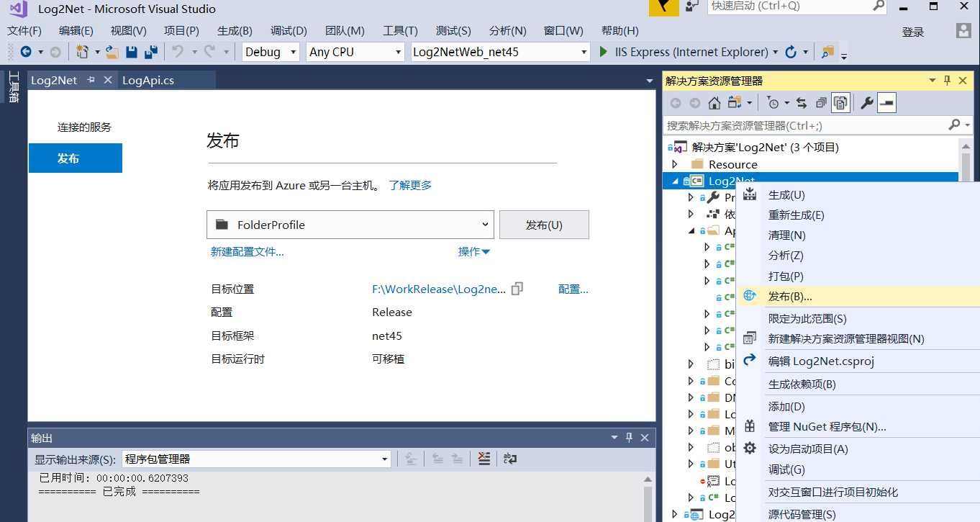Expand the Resource folder tree node
The image size is (980, 522).
tap(675, 164)
